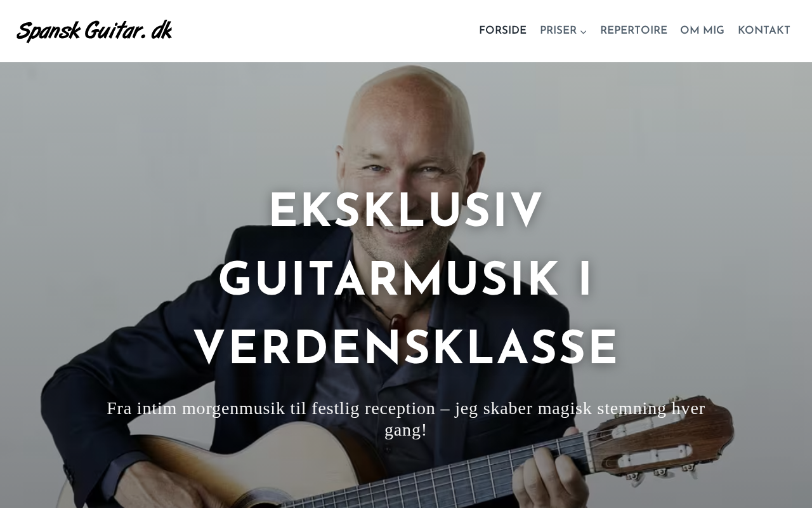Click the EKSKLUSIV heading word

(x=406, y=211)
